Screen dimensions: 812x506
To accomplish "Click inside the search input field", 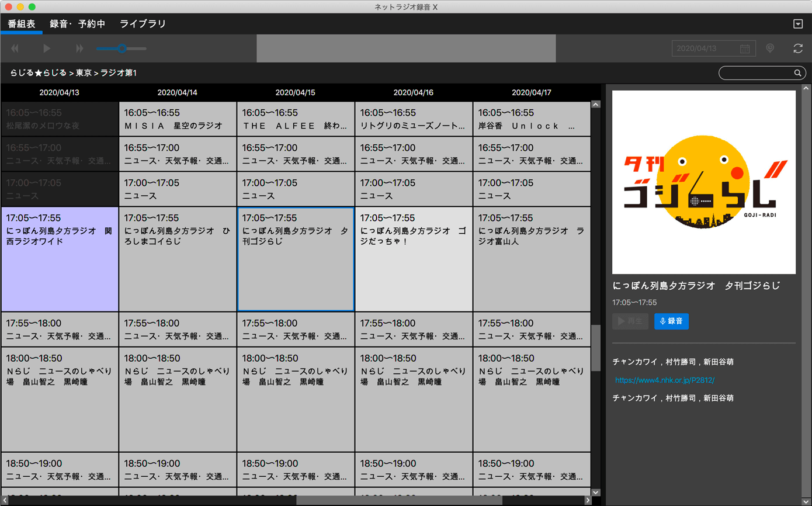I will (x=754, y=72).
